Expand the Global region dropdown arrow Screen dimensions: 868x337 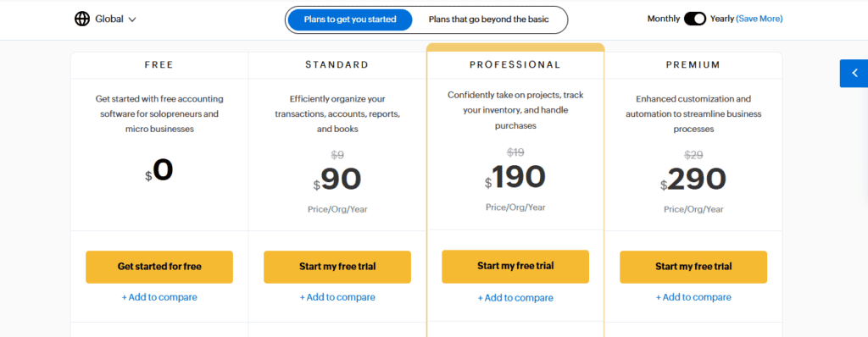point(132,19)
